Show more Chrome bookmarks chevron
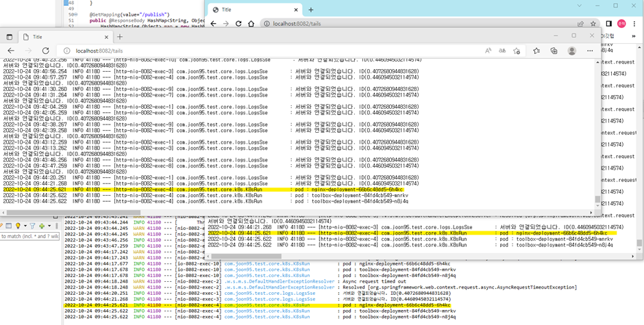The image size is (644, 325). coord(634,36)
